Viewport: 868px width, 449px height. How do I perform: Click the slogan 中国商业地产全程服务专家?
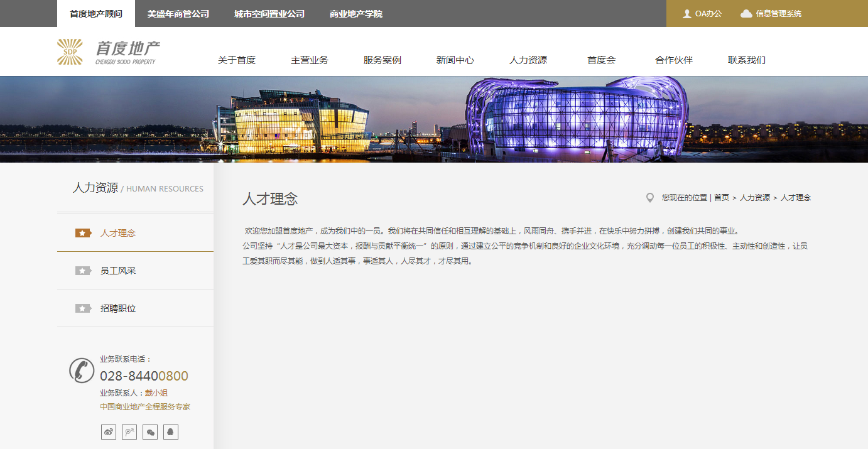(145, 407)
